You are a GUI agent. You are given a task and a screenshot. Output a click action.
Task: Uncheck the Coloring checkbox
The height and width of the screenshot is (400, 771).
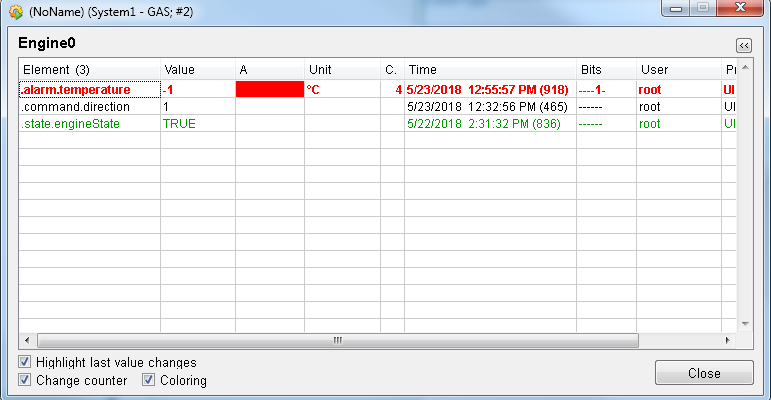tap(148, 380)
